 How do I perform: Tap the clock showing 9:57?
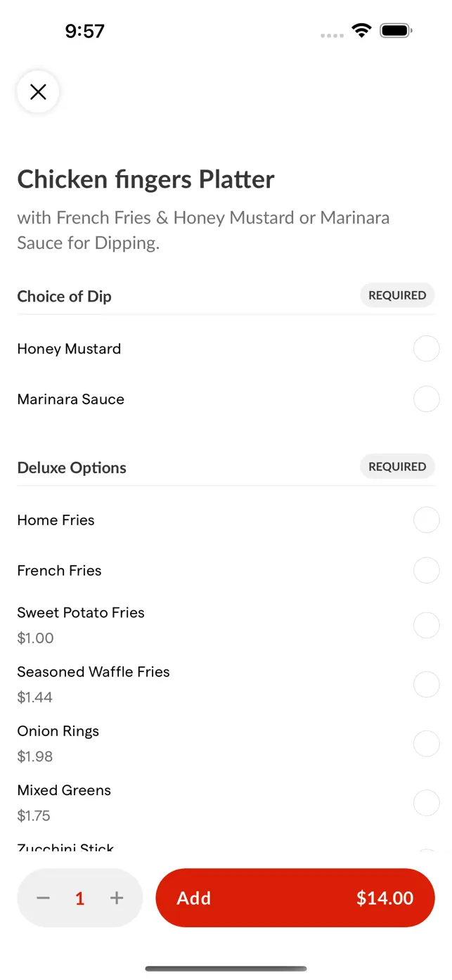tap(85, 30)
